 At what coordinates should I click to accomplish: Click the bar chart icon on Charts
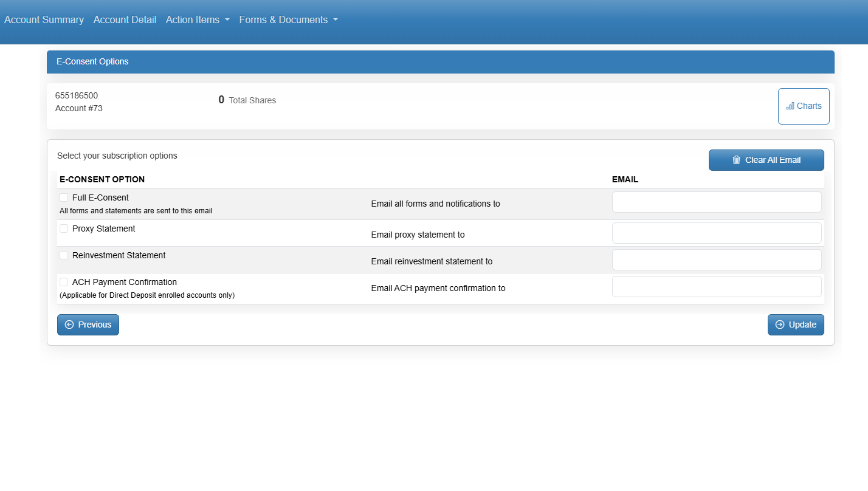click(790, 106)
